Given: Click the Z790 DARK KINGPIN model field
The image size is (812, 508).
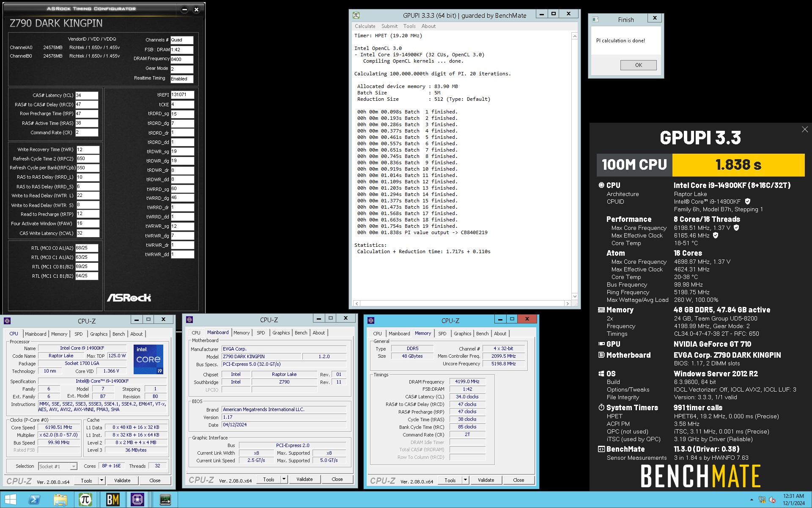Looking at the screenshot, I should (x=262, y=356).
